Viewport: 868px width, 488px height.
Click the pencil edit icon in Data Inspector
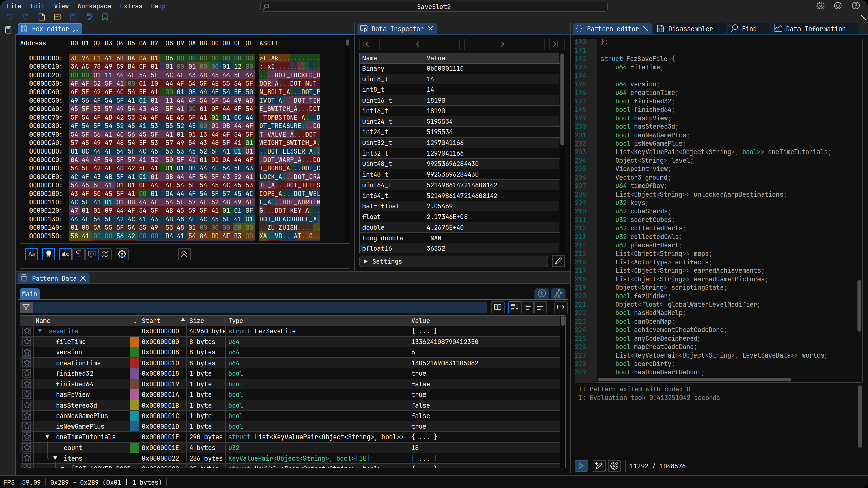[x=558, y=261]
